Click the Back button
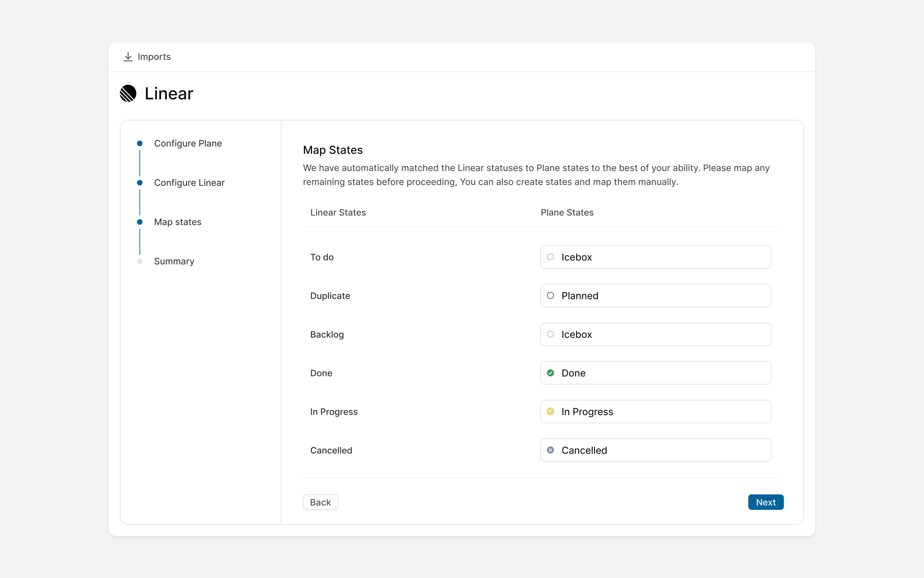Screen dimensions: 924x578 [320, 502]
